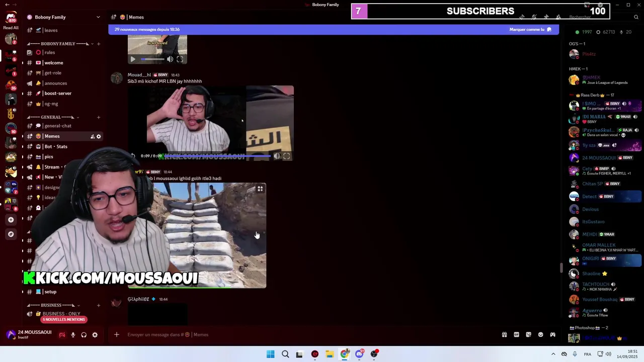This screenshot has height=362, width=644.
Task: Adjust top video progress slider
Action: [x=152, y=59]
